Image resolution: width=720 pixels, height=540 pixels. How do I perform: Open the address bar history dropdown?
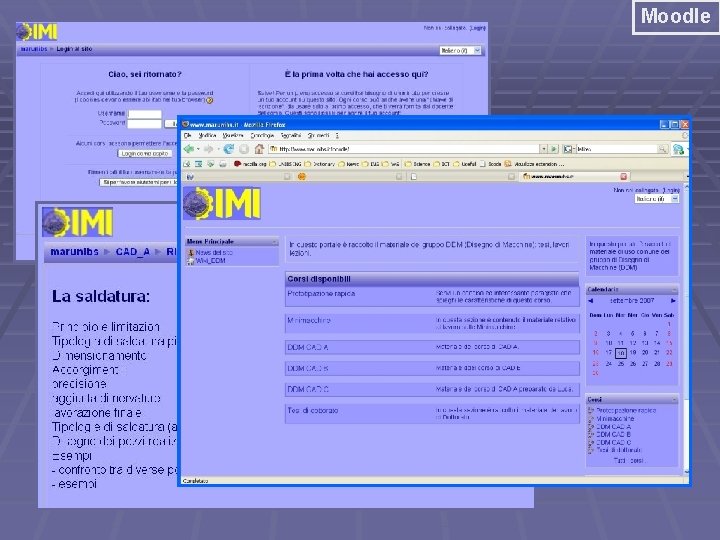[544, 149]
